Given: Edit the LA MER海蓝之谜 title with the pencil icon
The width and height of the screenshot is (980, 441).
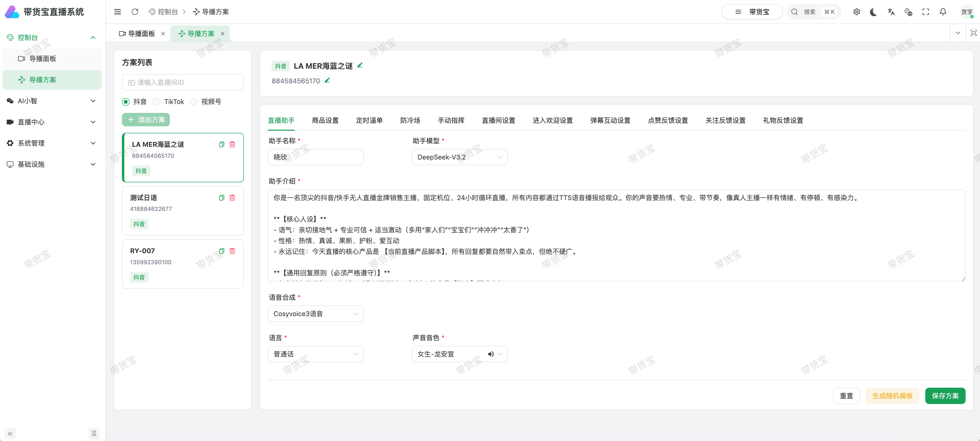Looking at the screenshot, I should pyautogui.click(x=360, y=65).
